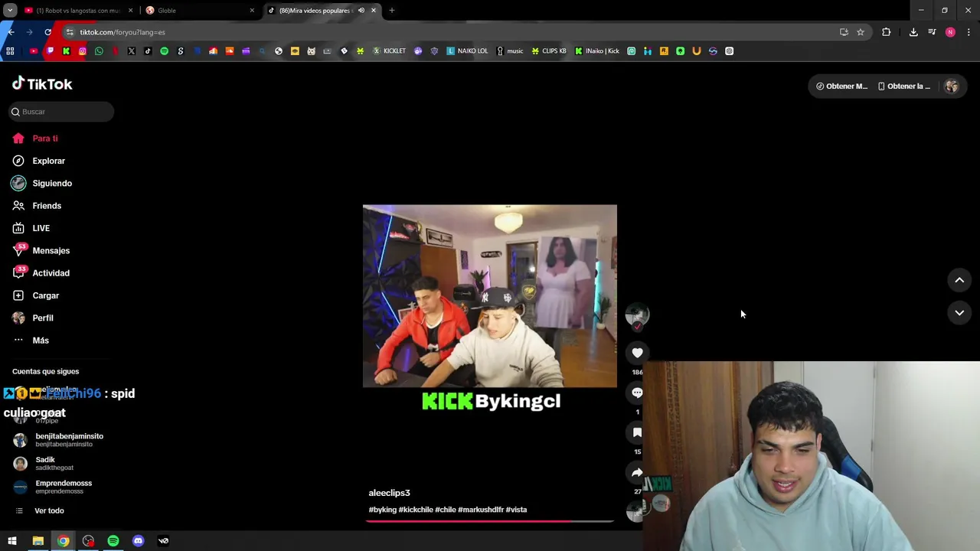Switch to the Robot vs langostas tab
Screen dimensions: 980x551
[x=77, y=11]
